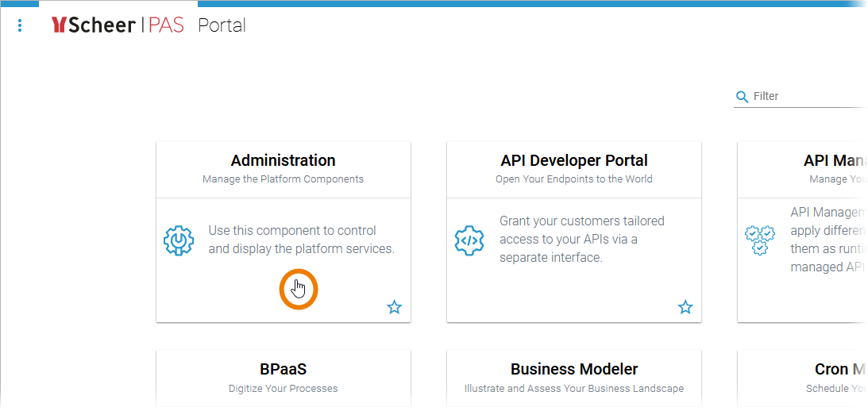Click the Administration gear power icon

click(x=179, y=240)
